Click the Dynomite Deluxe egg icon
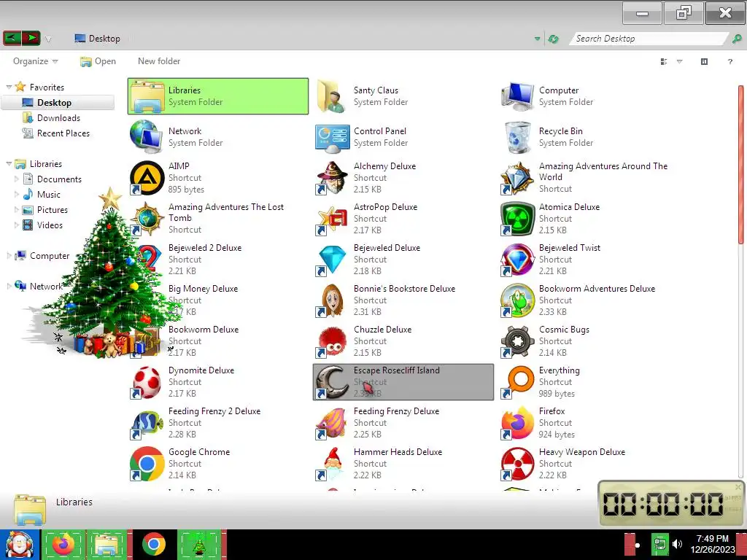 point(147,382)
